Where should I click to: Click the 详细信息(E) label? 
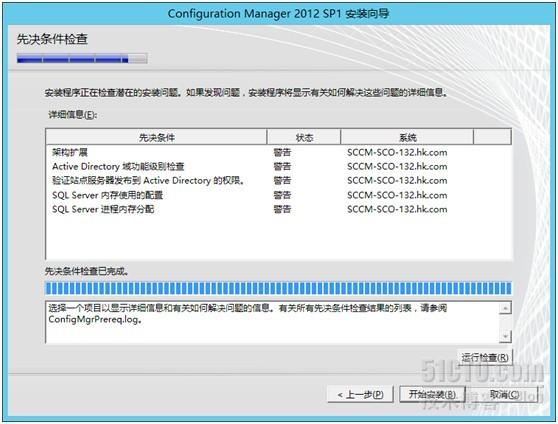[73, 115]
